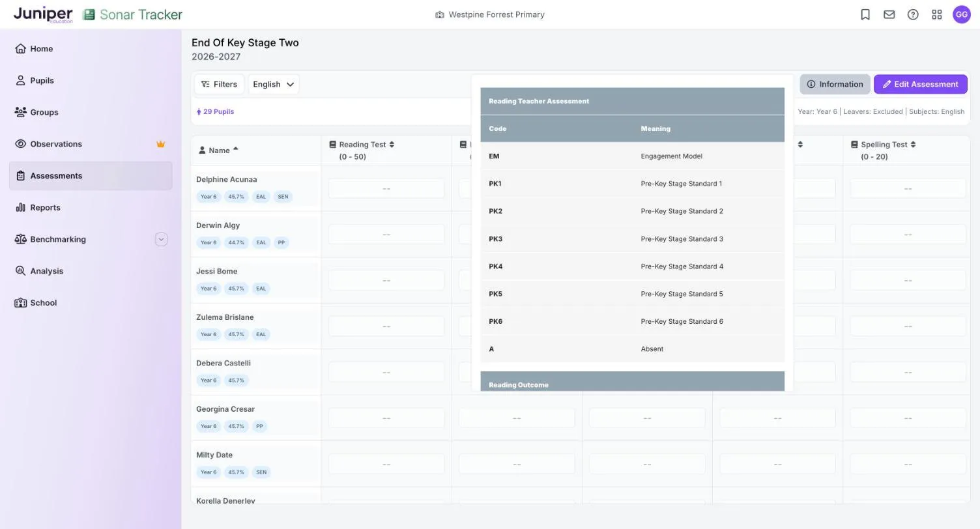Click the Westpine Forrest Primary school name
980x529 pixels.
(497, 14)
